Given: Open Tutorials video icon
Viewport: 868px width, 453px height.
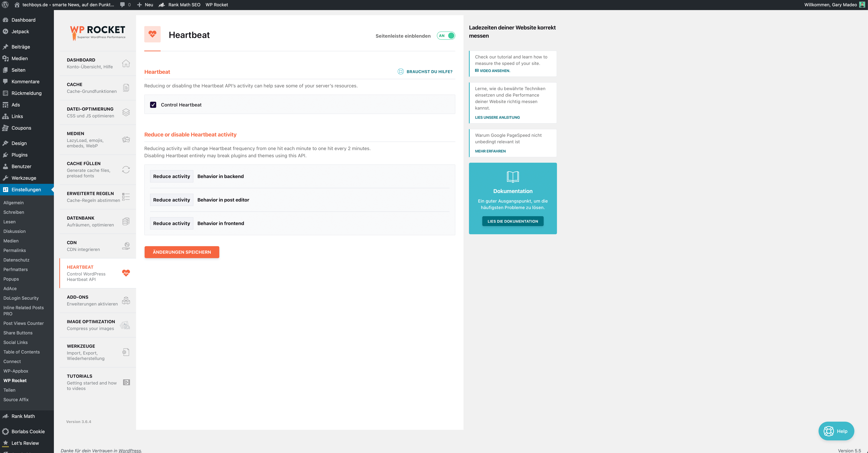Looking at the screenshot, I should point(126,382).
